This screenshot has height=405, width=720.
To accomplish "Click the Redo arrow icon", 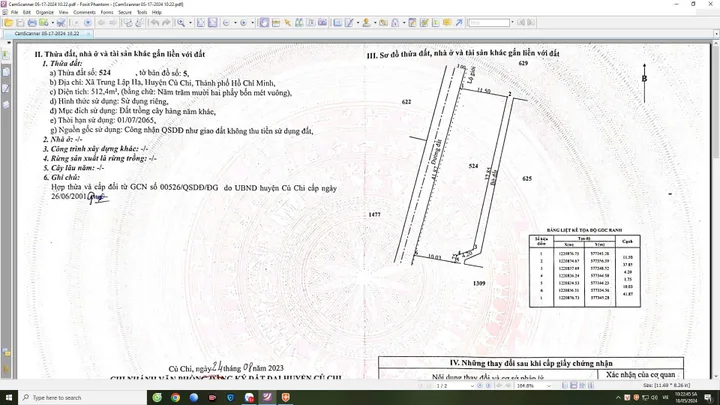I will [166, 22].
